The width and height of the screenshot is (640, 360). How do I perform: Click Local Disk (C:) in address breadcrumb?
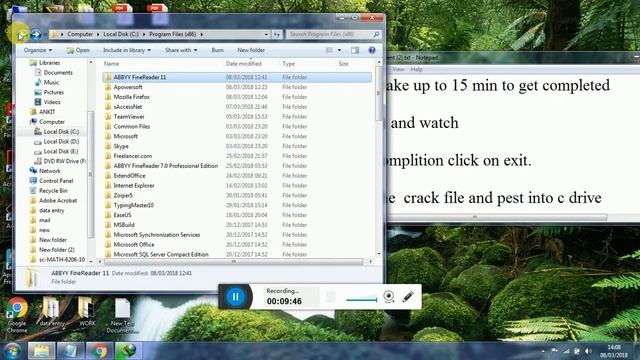point(121,34)
